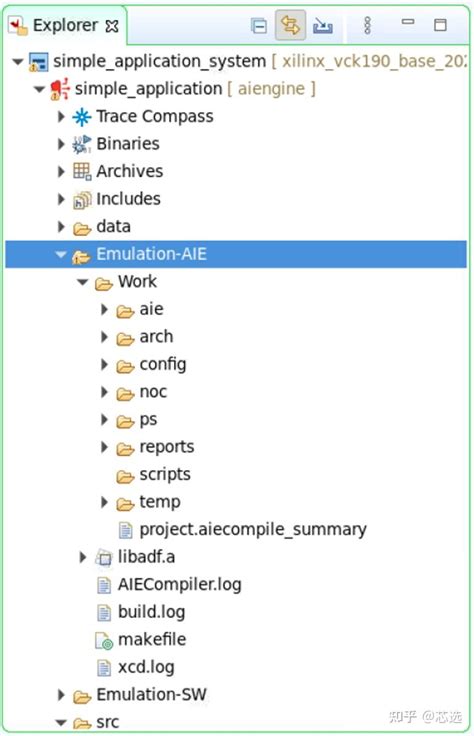The image size is (474, 736).
Task: Select the scripts folder
Action: [x=165, y=475]
